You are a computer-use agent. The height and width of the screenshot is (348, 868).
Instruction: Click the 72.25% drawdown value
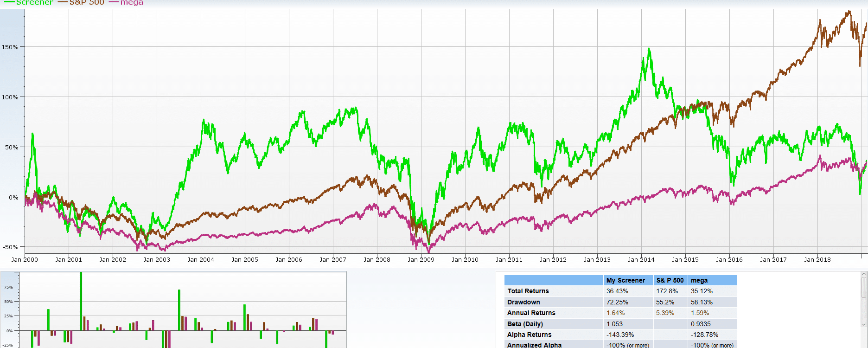[617, 302]
